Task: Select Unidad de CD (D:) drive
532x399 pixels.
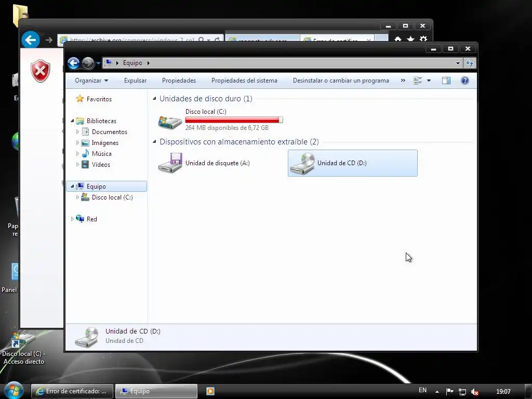Action: point(353,163)
